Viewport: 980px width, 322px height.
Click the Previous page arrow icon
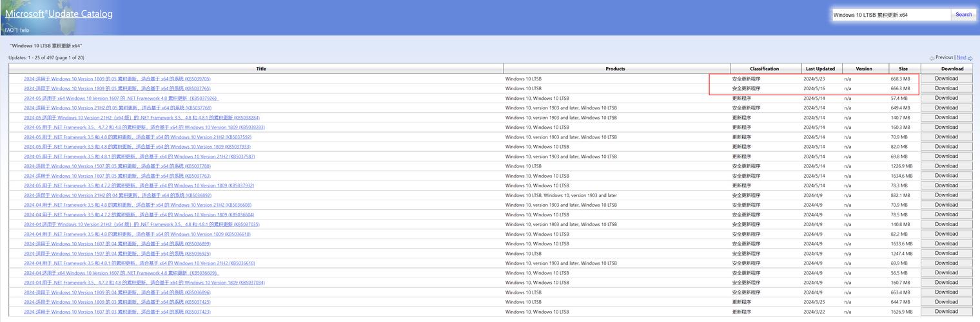pos(932,58)
